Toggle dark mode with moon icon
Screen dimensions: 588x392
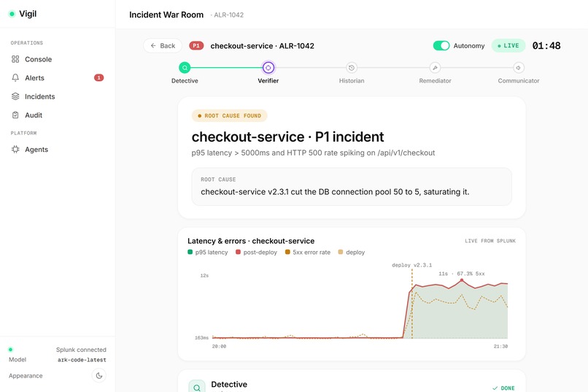point(99,375)
